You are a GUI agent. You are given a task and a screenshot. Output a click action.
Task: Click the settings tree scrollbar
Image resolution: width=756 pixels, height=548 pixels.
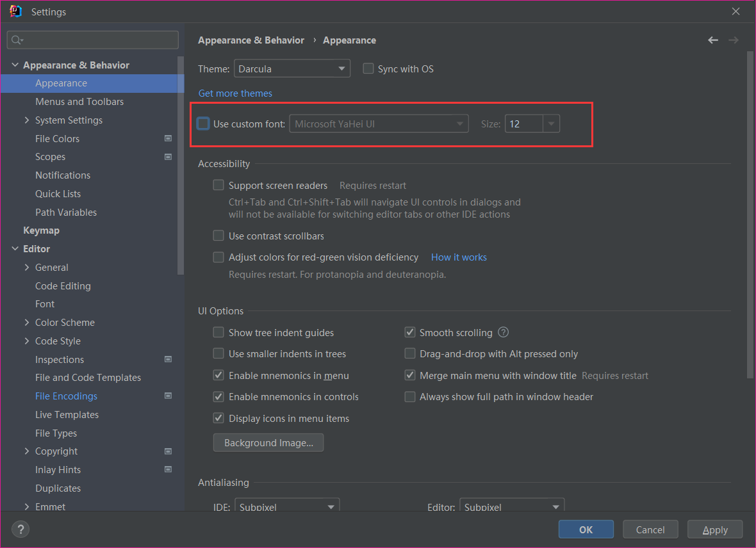point(181,165)
